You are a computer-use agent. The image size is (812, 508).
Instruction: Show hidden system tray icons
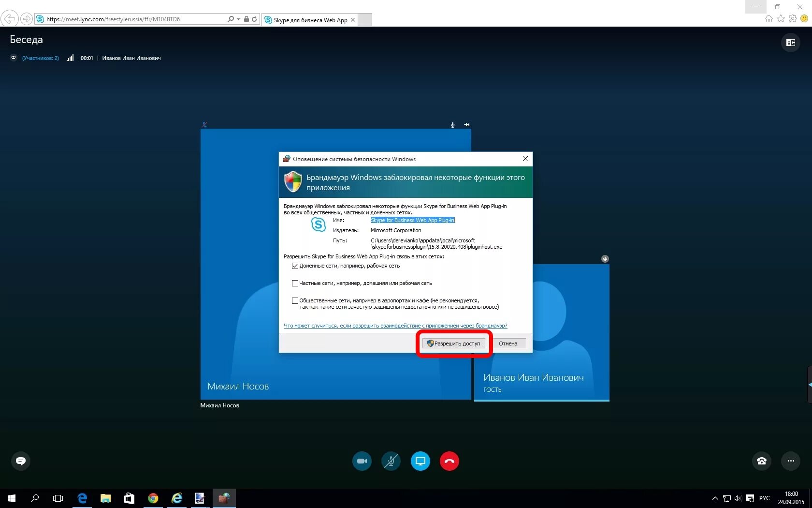[x=715, y=498]
